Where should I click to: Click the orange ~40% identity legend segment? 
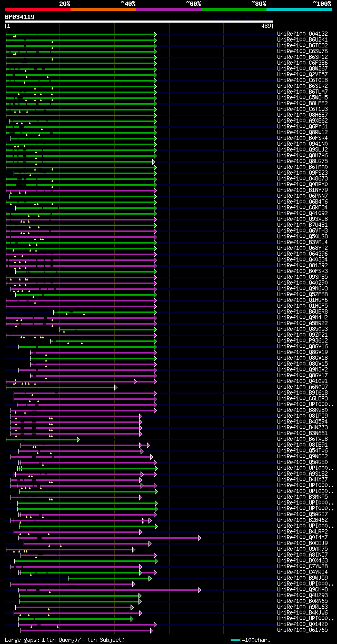[103, 9]
